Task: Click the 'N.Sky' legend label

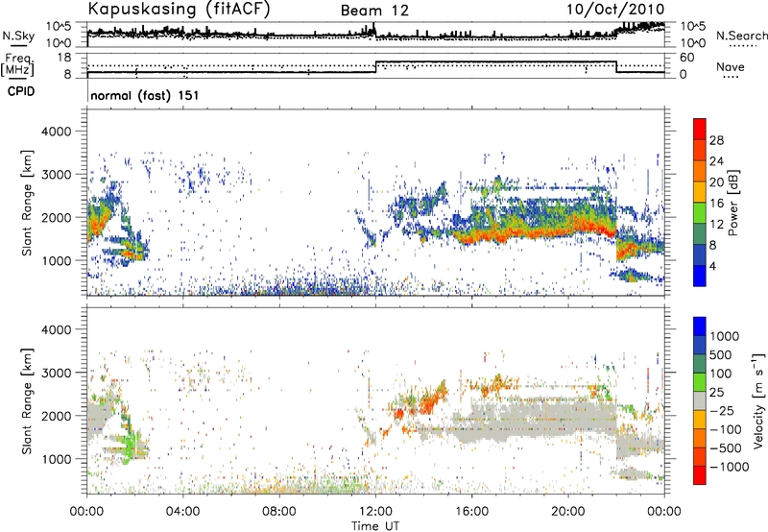Action: coord(18,36)
